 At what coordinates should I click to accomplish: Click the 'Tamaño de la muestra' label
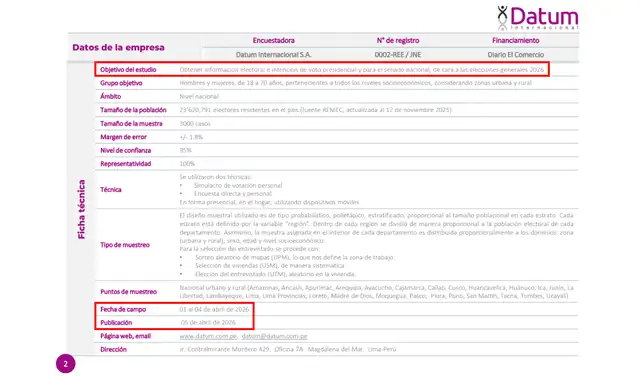tap(131, 123)
